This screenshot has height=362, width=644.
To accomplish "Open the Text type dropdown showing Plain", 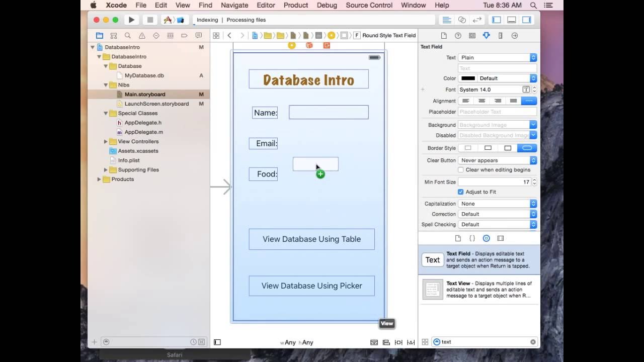I will tap(498, 58).
